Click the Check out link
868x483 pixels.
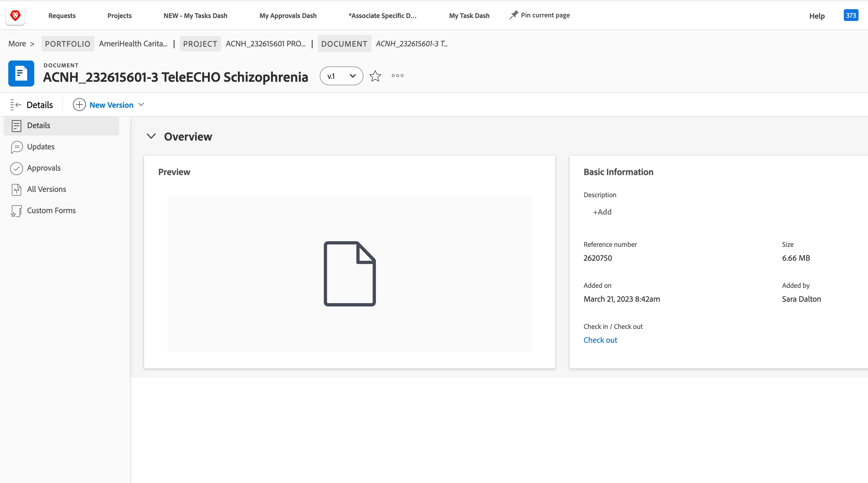pyautogui.click(x=600, y=340)
